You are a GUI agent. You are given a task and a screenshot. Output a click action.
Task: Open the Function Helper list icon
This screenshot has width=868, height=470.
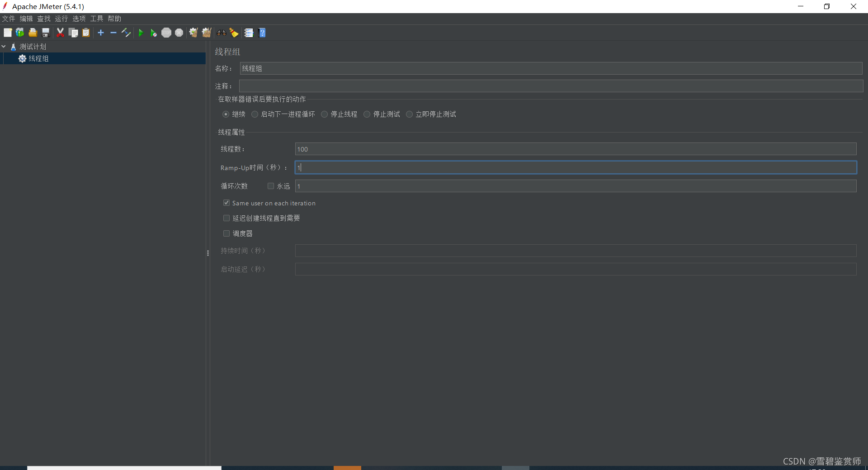pos(249,33)
